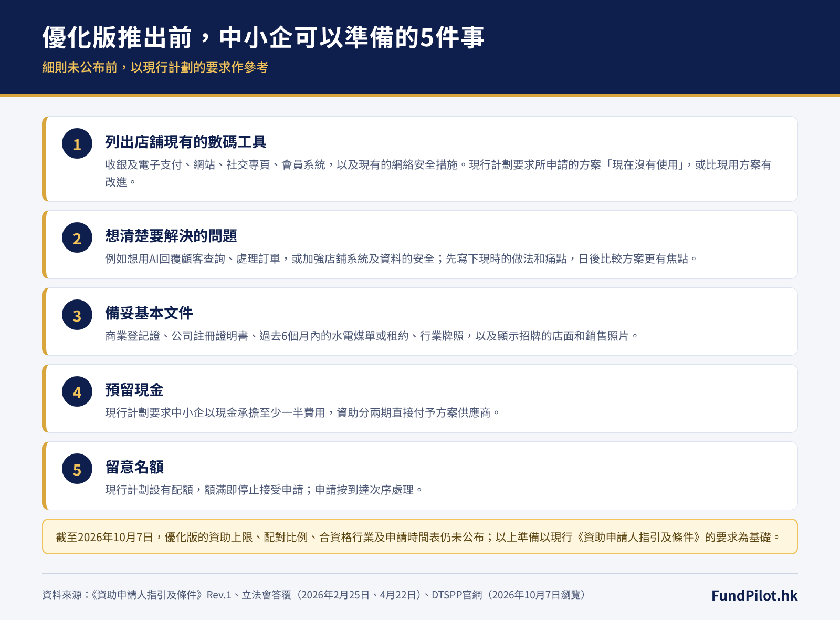
Task: Click the number 4 circle badge
Action: [x=77, y=391]
